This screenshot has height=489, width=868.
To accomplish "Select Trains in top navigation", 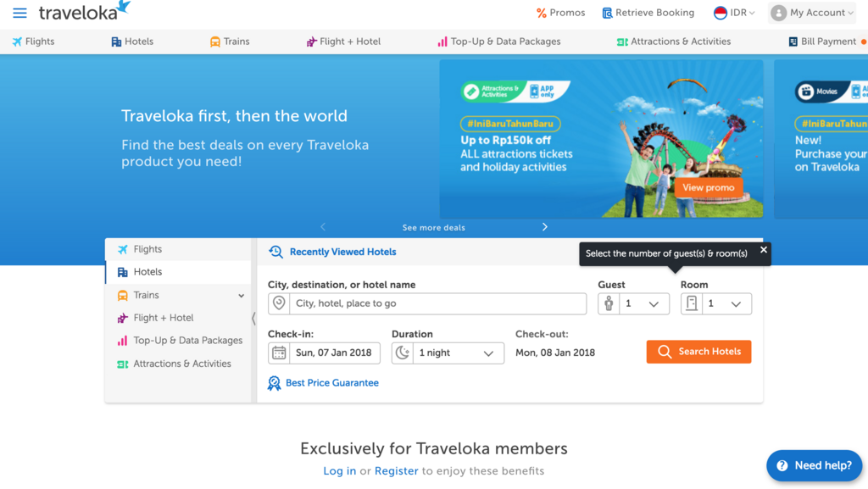I will 230,42.
